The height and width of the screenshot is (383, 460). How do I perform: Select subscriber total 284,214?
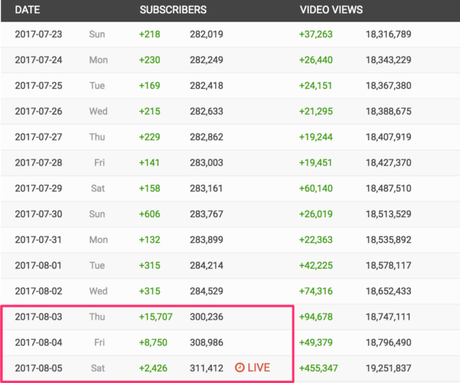[x=207, y=265]
